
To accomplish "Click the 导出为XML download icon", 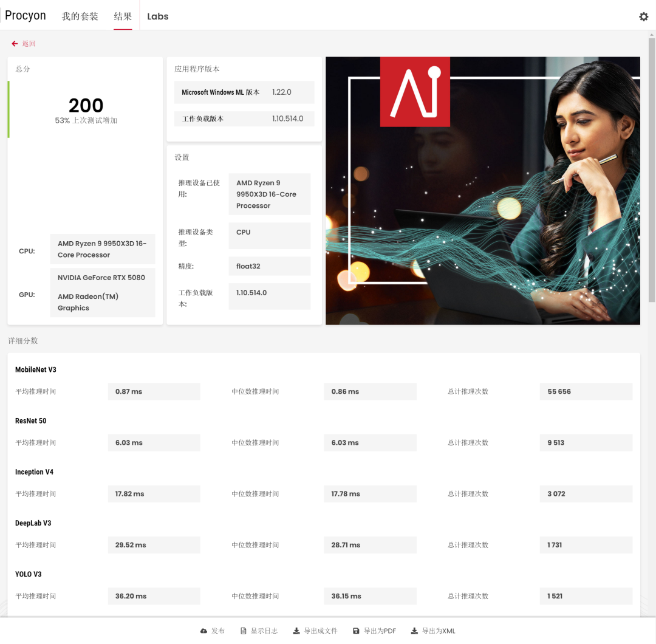I will point(414,631).
